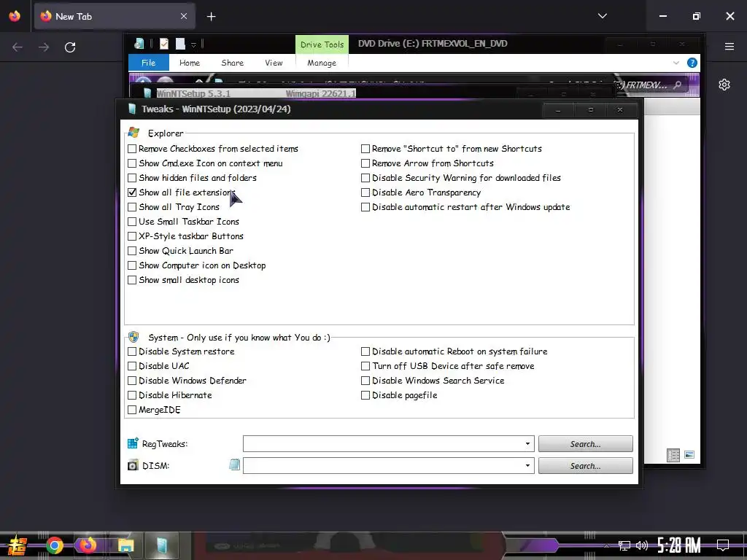Click the browser reload icon
This screenshot has height=560, width=747.
pyautogui.click(x=70, y=47)
